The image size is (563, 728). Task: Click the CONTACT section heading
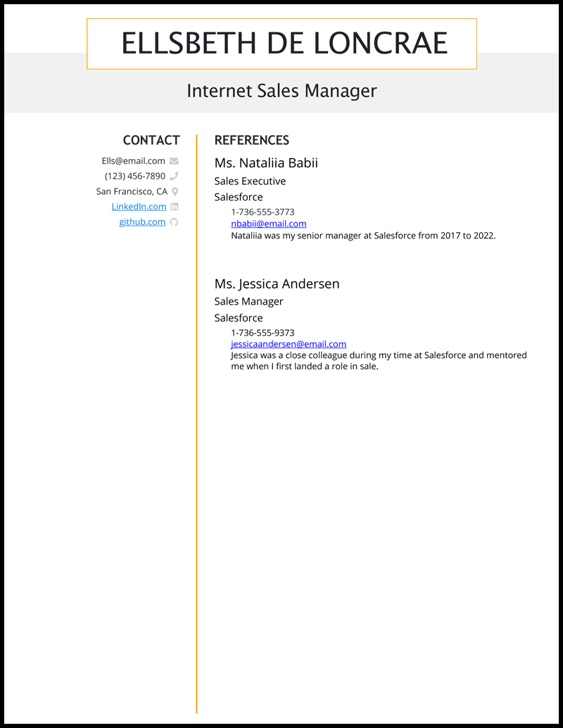click(x=151, y=140)
